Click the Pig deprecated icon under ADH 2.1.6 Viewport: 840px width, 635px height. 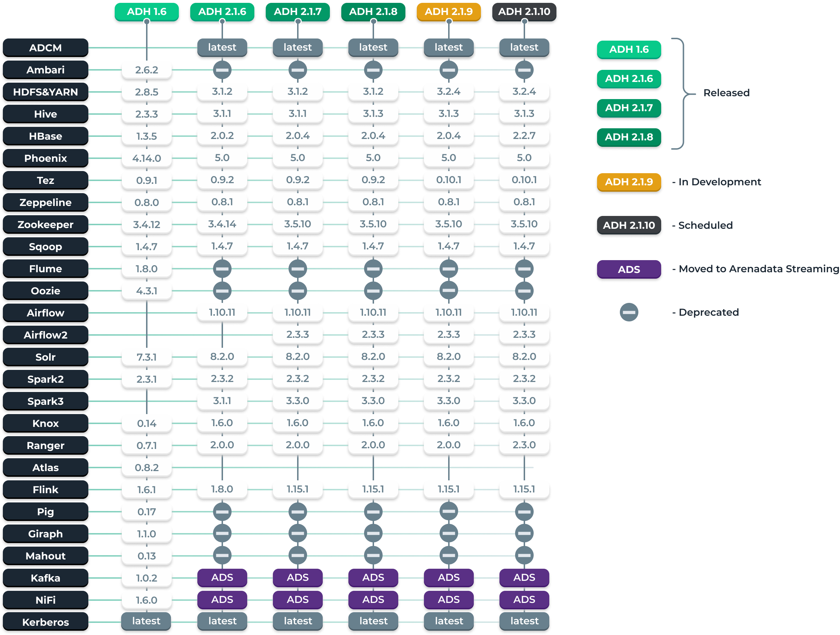pos(222,511)
